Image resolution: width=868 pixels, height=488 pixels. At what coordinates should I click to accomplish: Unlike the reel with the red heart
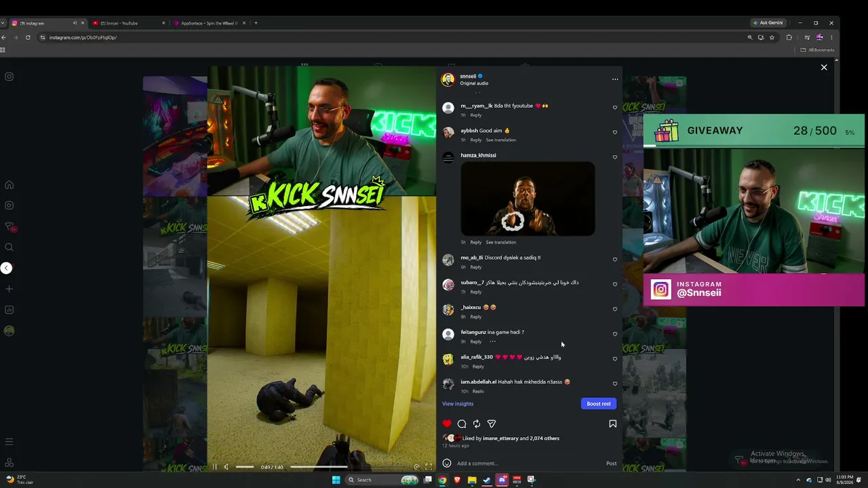(x=447, y=424)
